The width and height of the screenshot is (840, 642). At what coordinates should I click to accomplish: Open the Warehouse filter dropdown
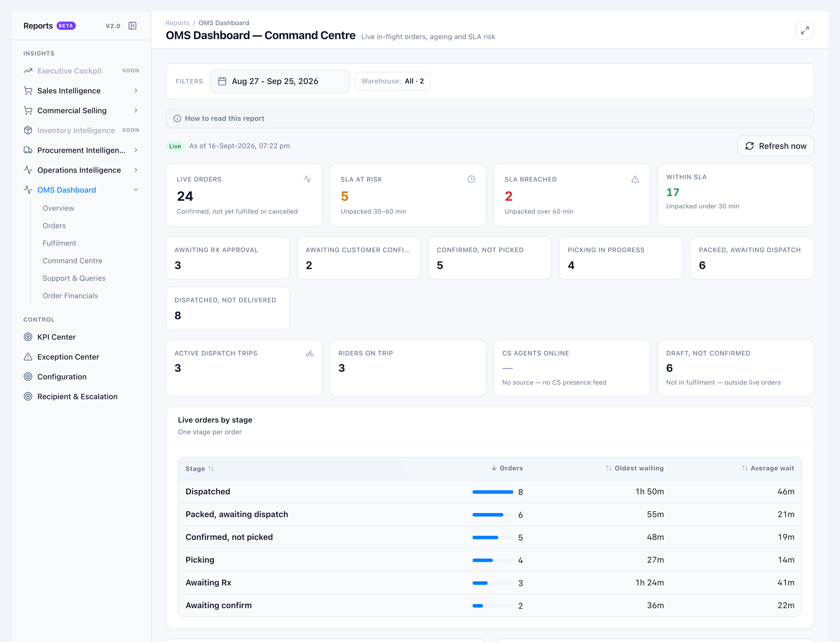coord(392,81)
